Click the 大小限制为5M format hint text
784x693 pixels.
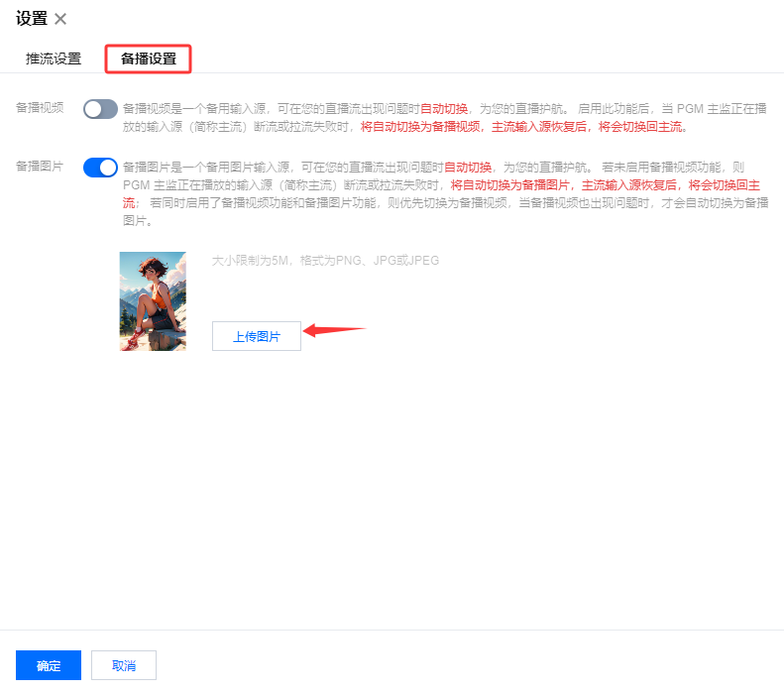325,261
